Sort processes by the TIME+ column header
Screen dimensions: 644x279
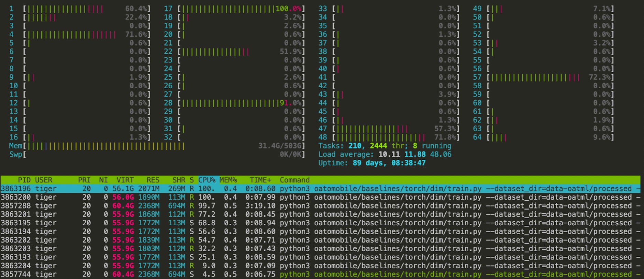(x=260, y=180)
